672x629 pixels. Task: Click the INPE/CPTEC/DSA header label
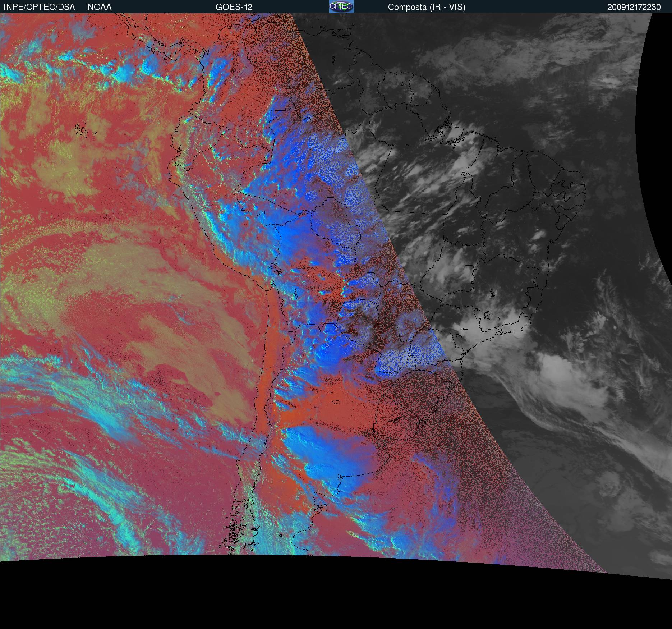pos(39,7)
